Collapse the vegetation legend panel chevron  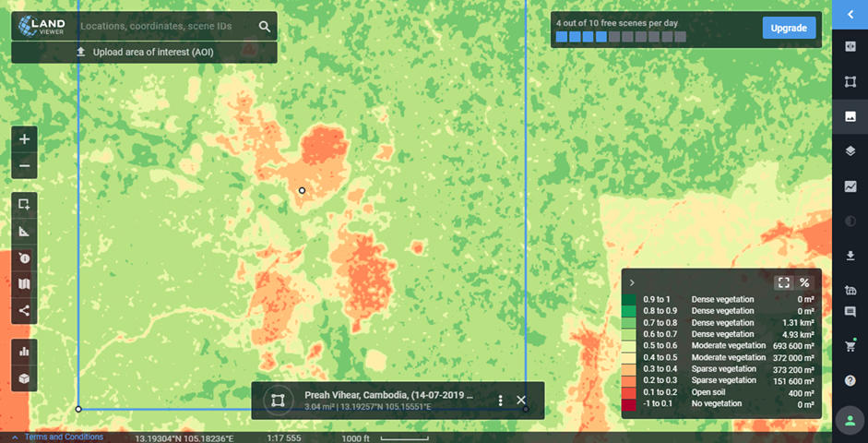click(632, 282)
